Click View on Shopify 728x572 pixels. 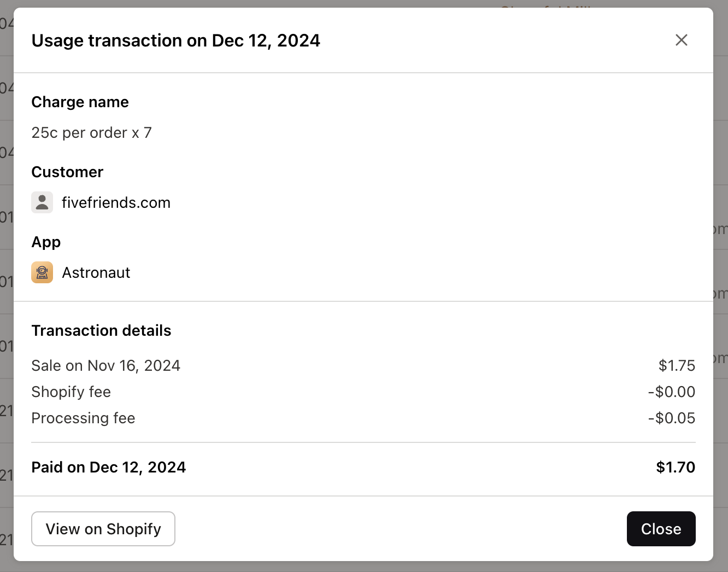(103, 529)
